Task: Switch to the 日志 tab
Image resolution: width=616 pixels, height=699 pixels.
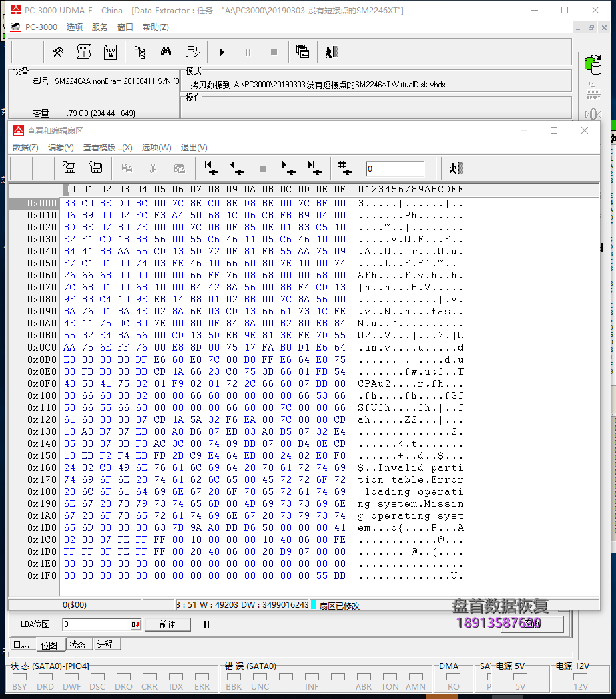Action: (x=21, y=644)
